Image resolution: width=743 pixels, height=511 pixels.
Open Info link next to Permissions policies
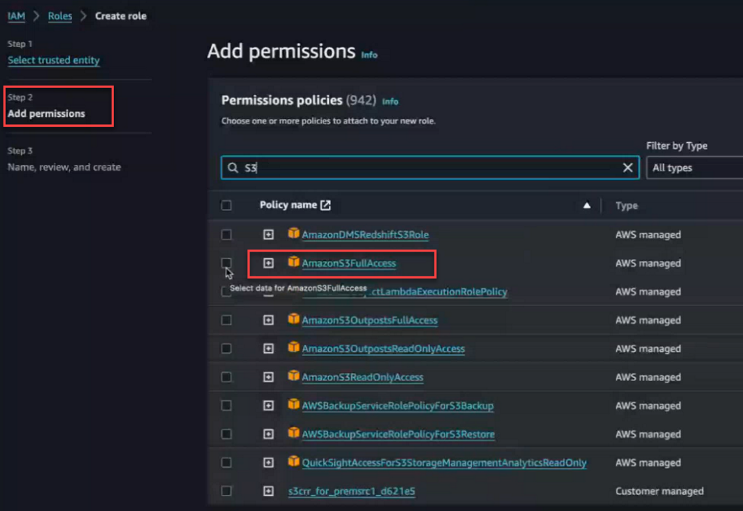[x=390, y=101]
